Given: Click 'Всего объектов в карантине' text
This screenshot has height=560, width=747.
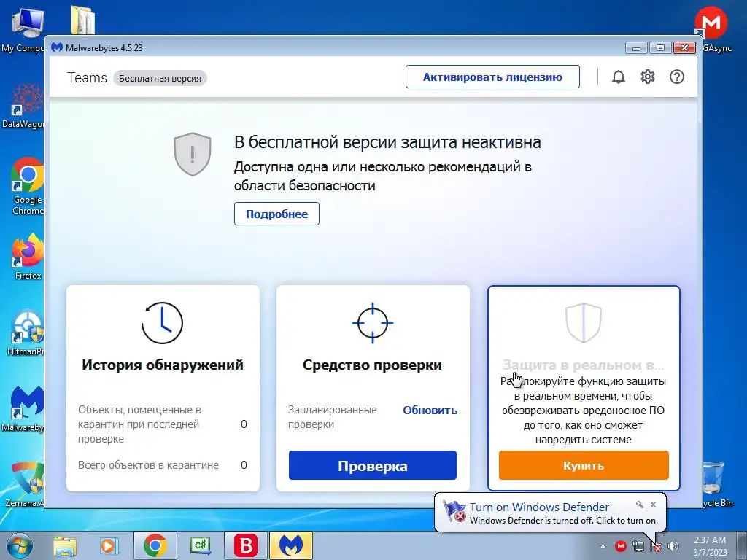Looking at the screenshot, I should (148, 464).
